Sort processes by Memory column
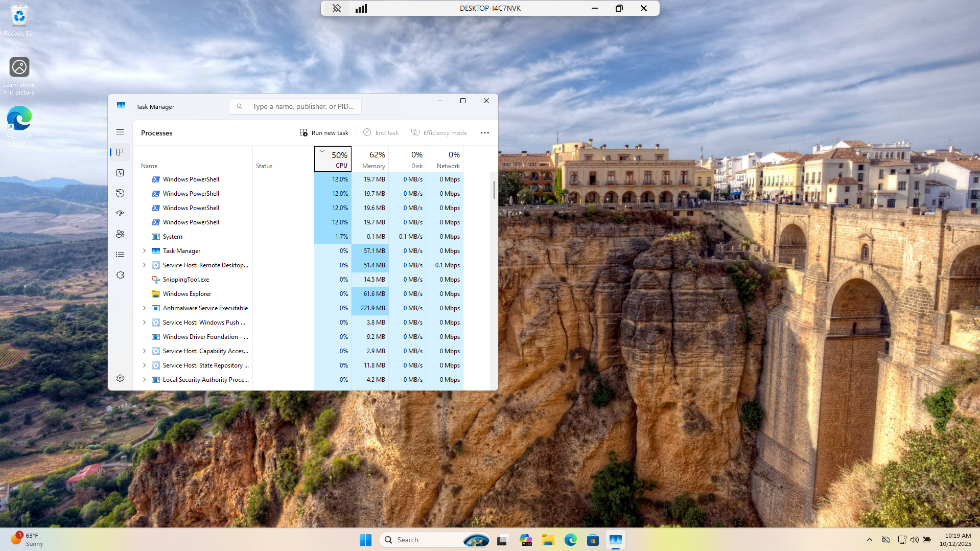The image size is (980, 551). click(x=373, y=159)
